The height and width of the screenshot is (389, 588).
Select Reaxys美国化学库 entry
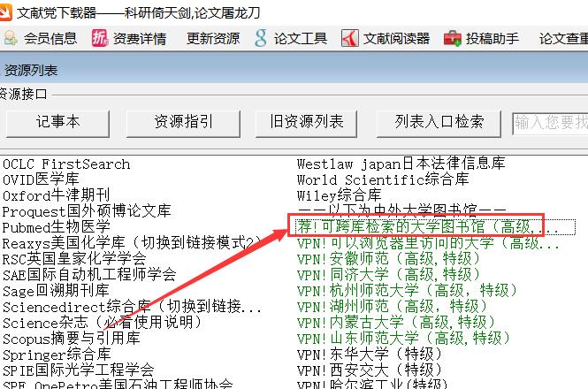(132, 243)
